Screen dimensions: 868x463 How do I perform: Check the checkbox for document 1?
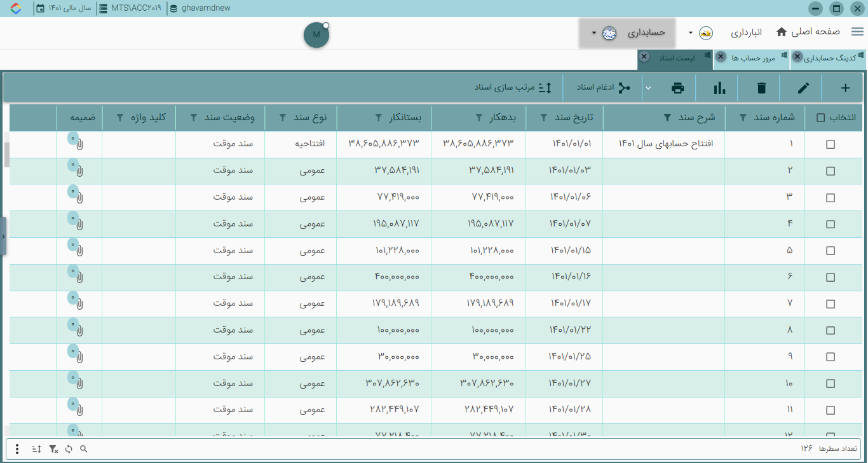click(831, 144)
